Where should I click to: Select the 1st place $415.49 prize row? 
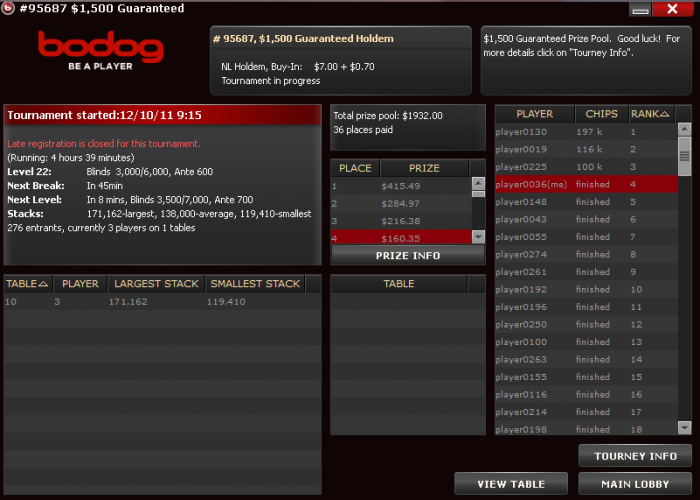coord(401,186)
